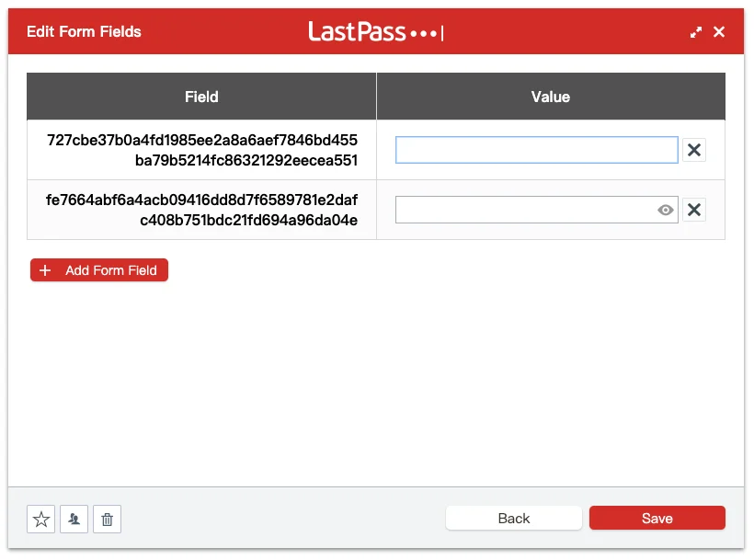Select the field name starting fe7664abf6a4
The image size is (754, 560).
tap(202, 210)
